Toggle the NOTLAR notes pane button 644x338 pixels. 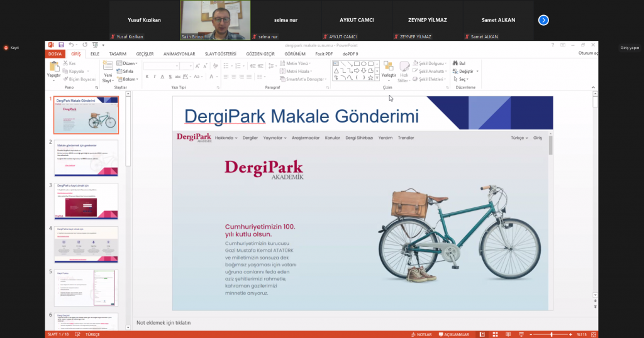421,334
